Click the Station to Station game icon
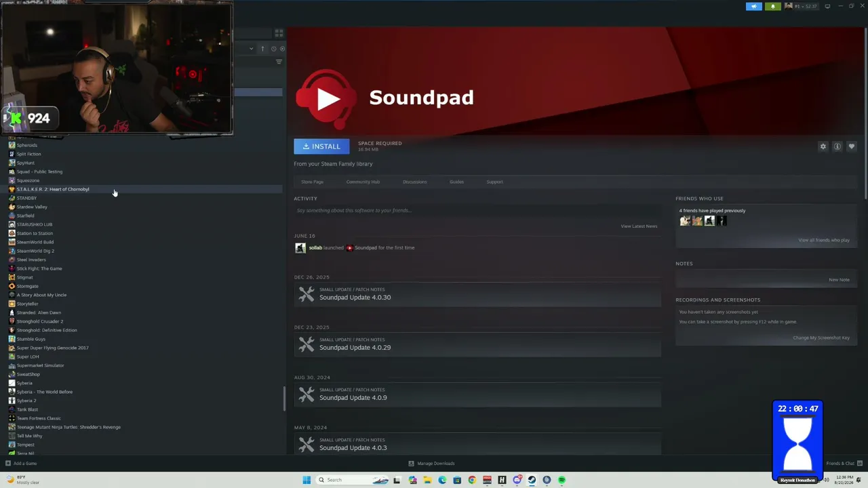Image resolution: width=868 pixels, height=488 pixels. [x=12, y=233]
